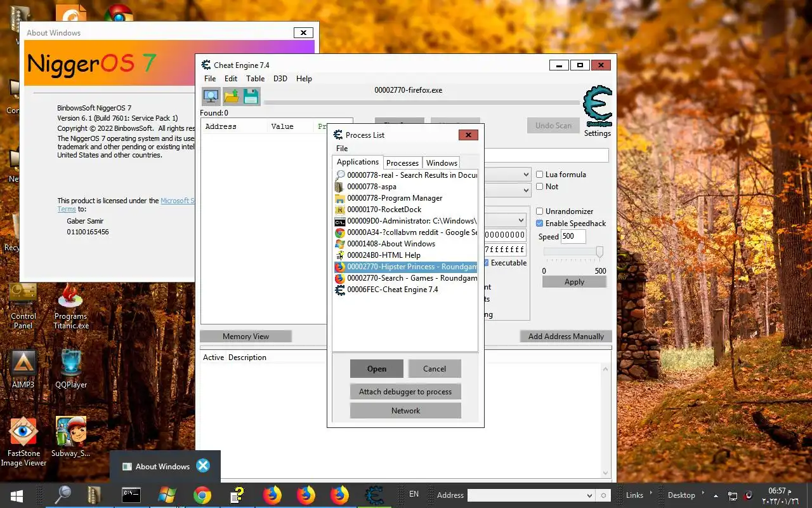Click the taskbar Address input box
This screenshot has height=508, width=812.
(x=525, y=495)
